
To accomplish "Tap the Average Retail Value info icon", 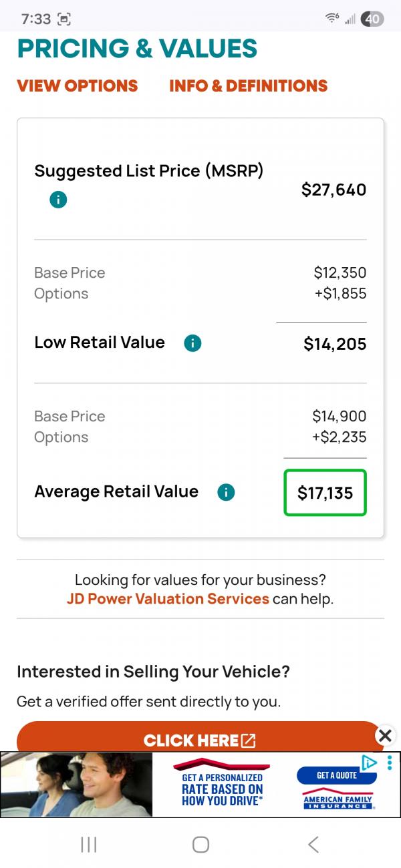I will tap(226, 493).
